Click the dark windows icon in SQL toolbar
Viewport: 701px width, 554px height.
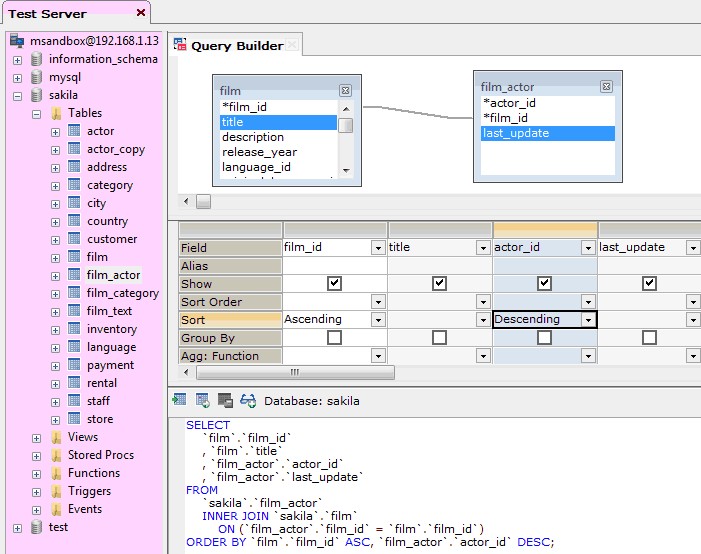[x=226, y=400]
